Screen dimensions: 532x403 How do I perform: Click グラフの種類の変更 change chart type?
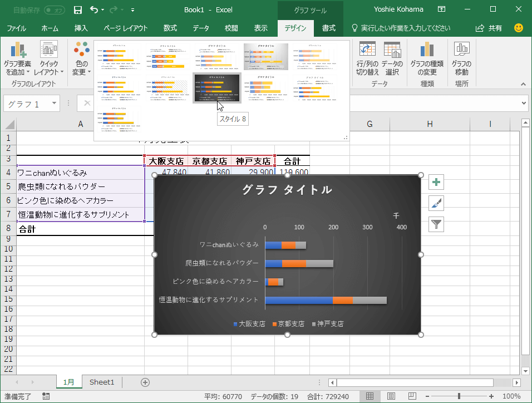(427, 59)
